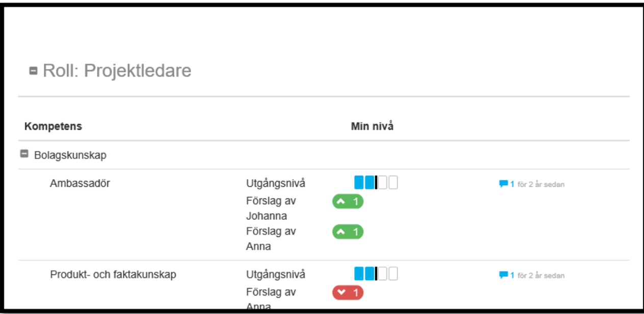Screen dimensions: 644x314
Task: Open the Produkt- och faktakunskap competence
Action: pos(113,275)
